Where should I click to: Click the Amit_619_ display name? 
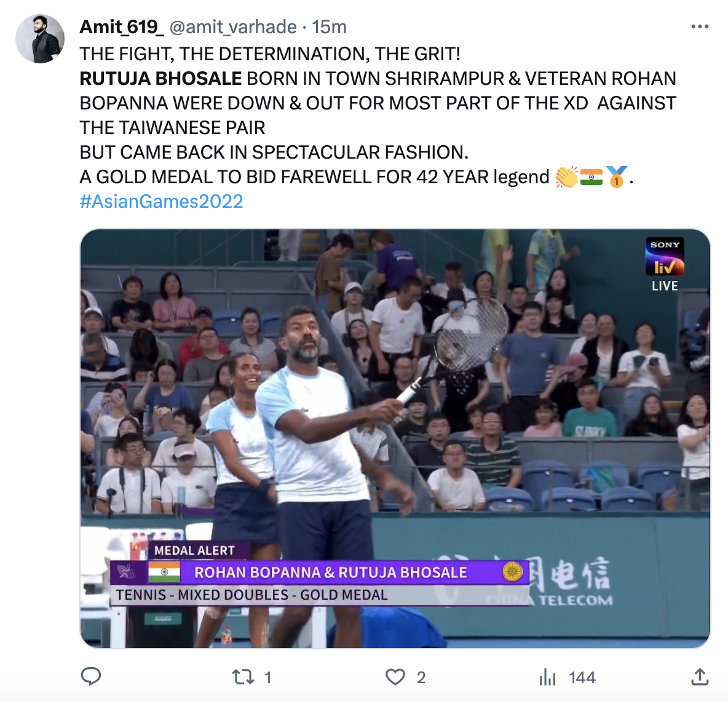click(x=122, y=27)
